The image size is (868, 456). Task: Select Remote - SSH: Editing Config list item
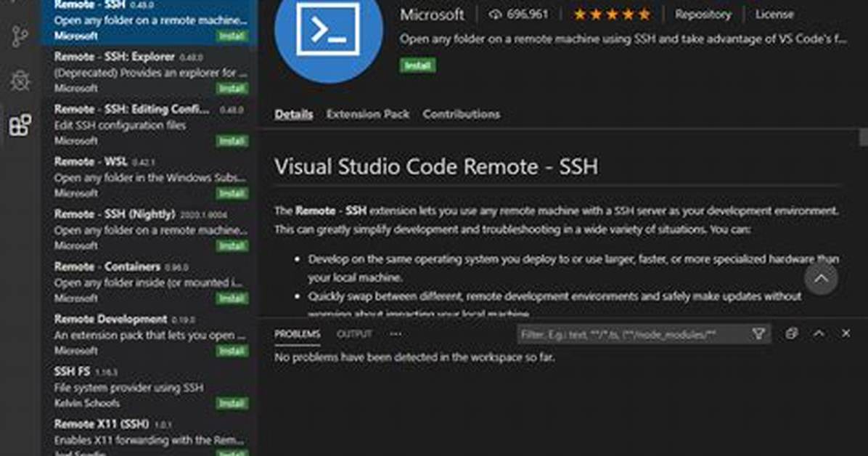click(x=150, y=125)
